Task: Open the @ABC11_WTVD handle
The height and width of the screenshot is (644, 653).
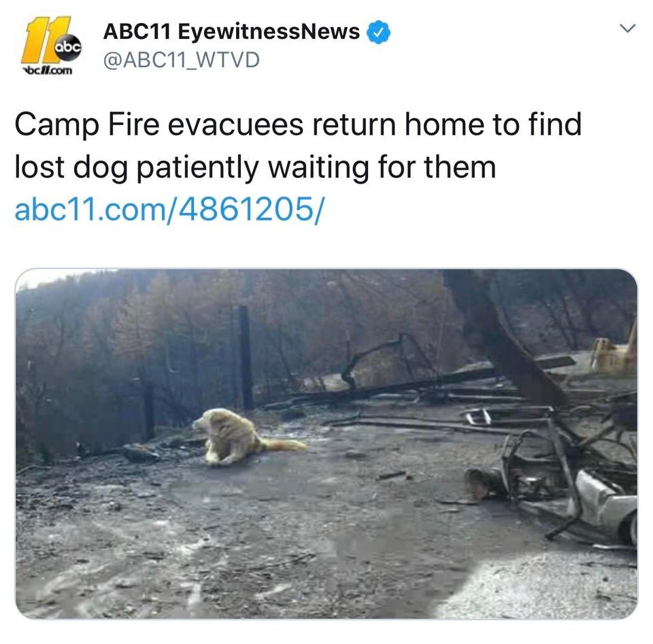Action: pos(181,60)
